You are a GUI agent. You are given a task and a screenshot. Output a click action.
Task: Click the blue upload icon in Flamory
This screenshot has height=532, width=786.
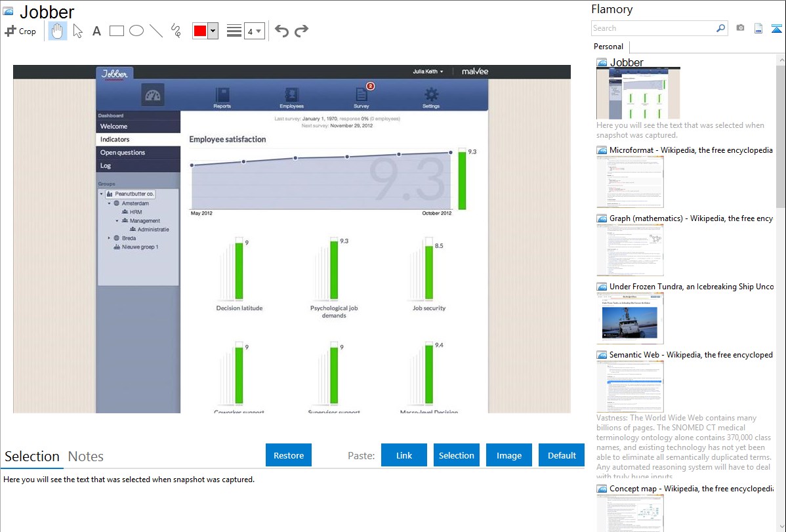pos(776,28)
